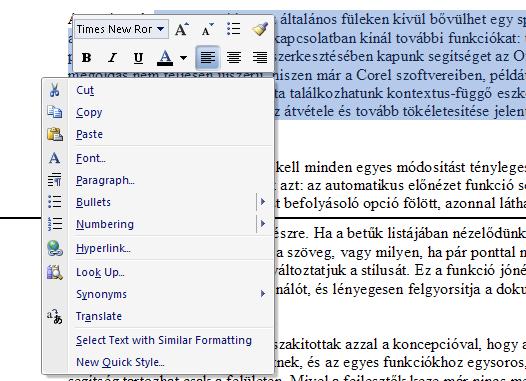The image size is (526, 381).
Task: Open the font color dropdown arrow
Action: (183, 58)
